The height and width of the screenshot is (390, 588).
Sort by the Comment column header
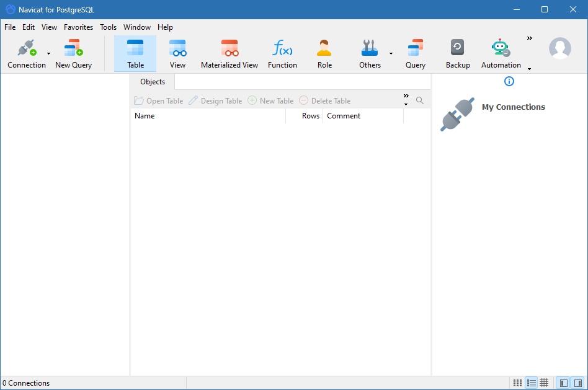point(363,116)
